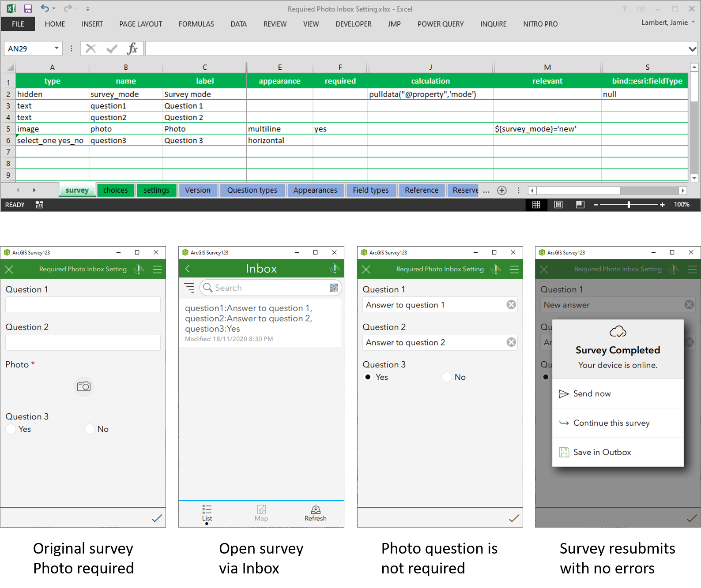The width and height of the screenshot is (701, 588).
Task: Go back from Inbox using the arrow
Action: [188, 269]
